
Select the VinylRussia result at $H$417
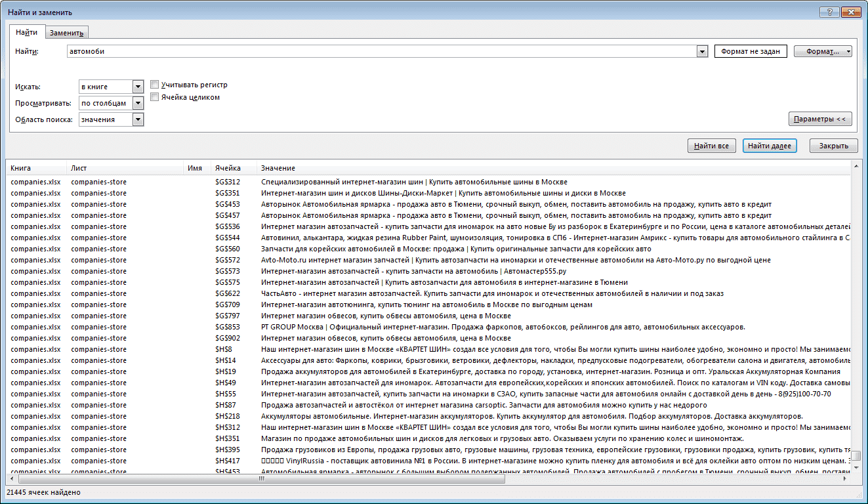(428, 461)
